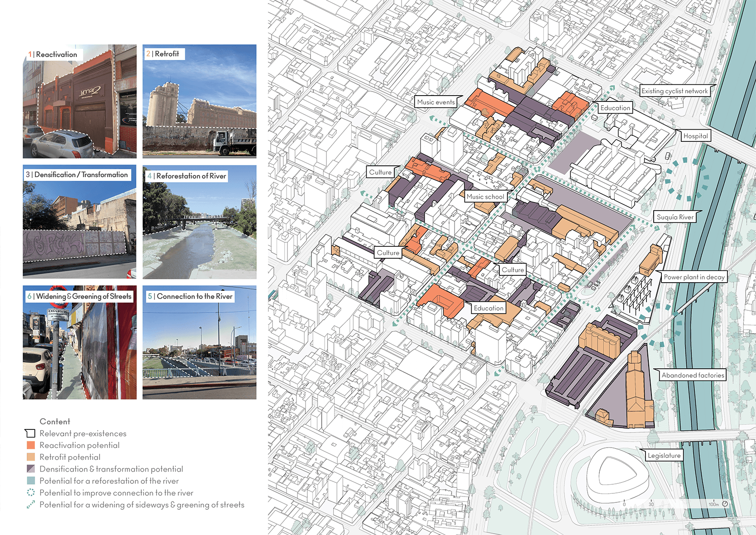
Task: Select the lower 'Education' map label
Action: (488, 308)
